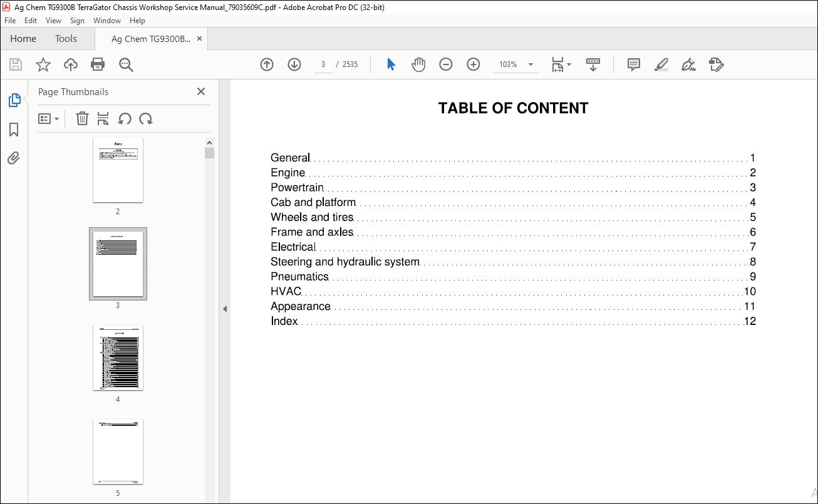Switch to the Home tab

[x=23, y=39]
